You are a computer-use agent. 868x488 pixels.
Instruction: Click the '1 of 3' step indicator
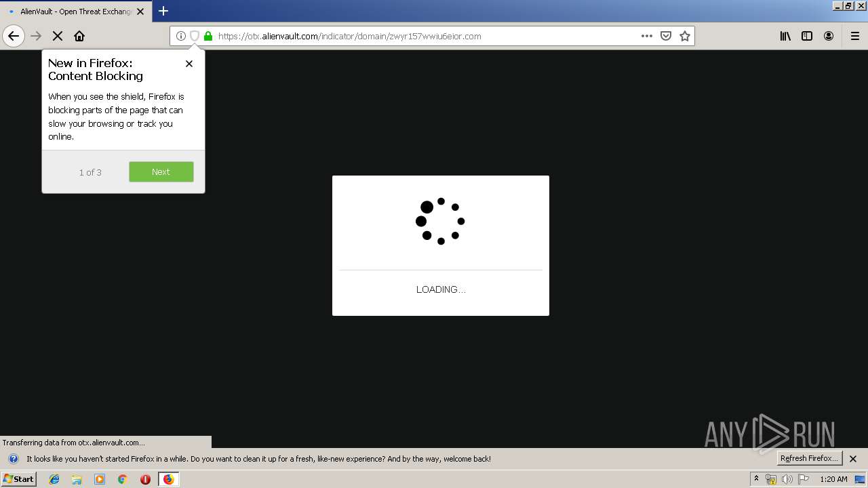coord(90,172)
